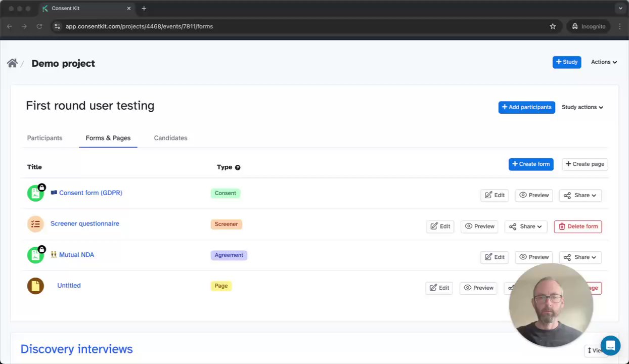The image size is (629, 364).
Task: Open the project Actions dropdown menu
Action: [604, 62]
